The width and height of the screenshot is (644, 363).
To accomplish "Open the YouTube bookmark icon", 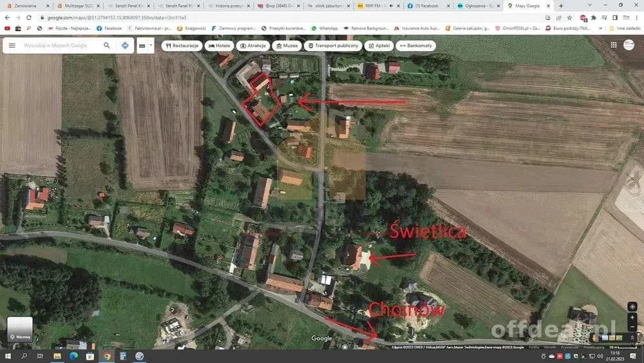I will pos(7,28).
